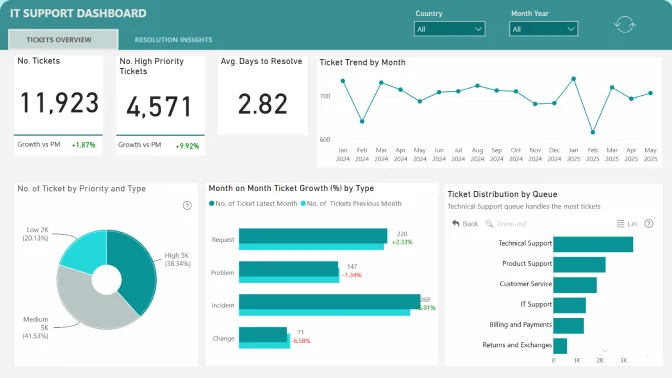Switch to Resolution Insights tab
The height and width of the screenshot is (378, 672).
click(x=173, y=40)
